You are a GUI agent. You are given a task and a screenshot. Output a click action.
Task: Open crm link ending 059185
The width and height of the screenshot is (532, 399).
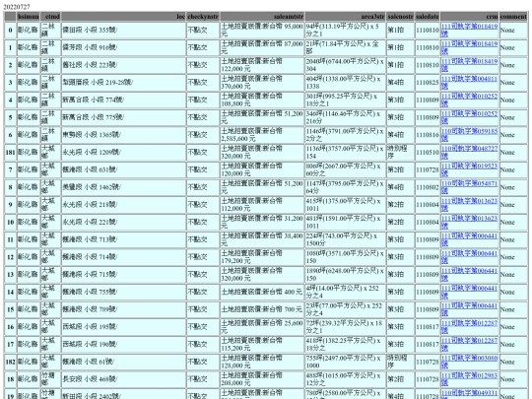469,135
